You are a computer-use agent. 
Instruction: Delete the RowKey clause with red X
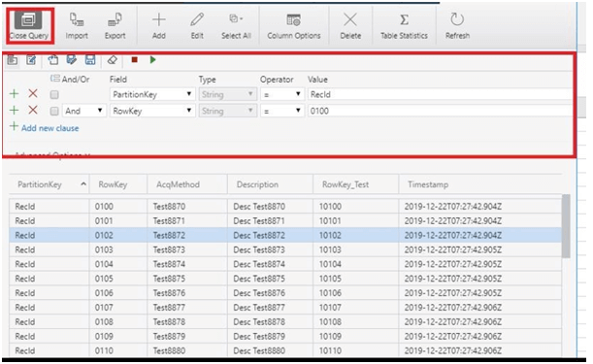pos(33,110)
